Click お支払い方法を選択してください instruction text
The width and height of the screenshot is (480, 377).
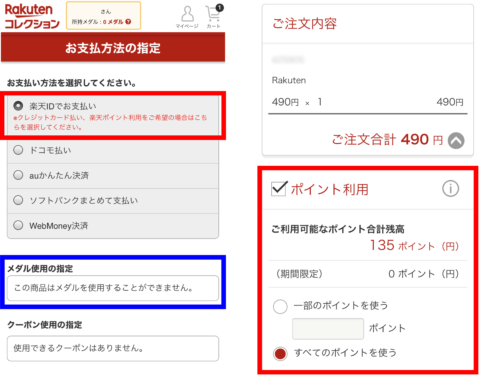coord(71,83)
